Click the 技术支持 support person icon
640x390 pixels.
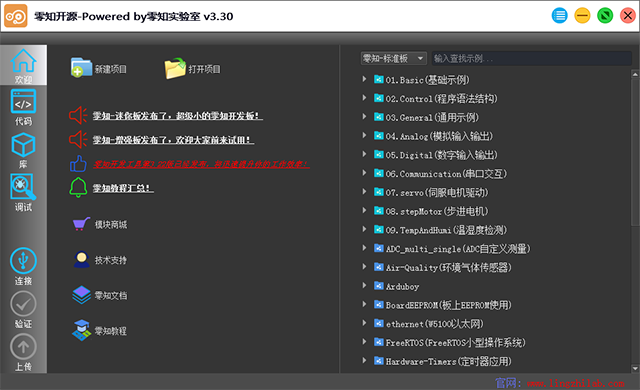82,259
